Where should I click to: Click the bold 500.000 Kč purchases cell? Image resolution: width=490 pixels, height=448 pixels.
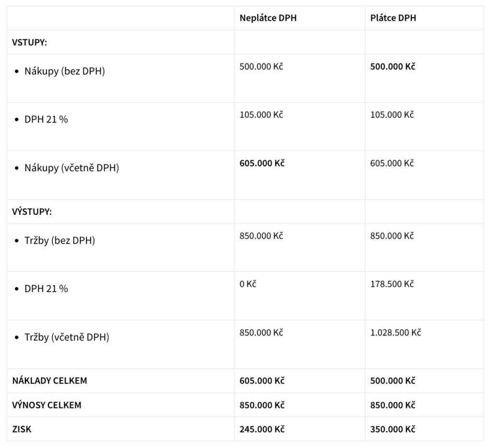[x=392, y=67]
